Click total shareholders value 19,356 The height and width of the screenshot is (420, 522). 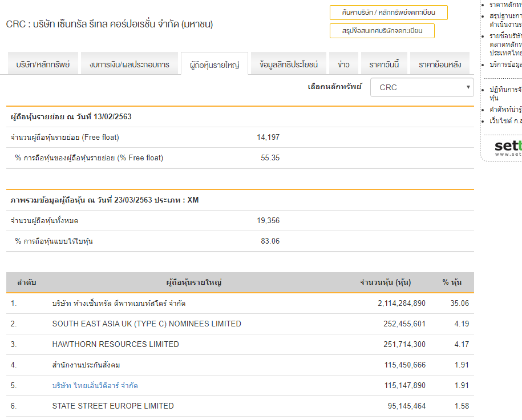[x=268, y=220]
